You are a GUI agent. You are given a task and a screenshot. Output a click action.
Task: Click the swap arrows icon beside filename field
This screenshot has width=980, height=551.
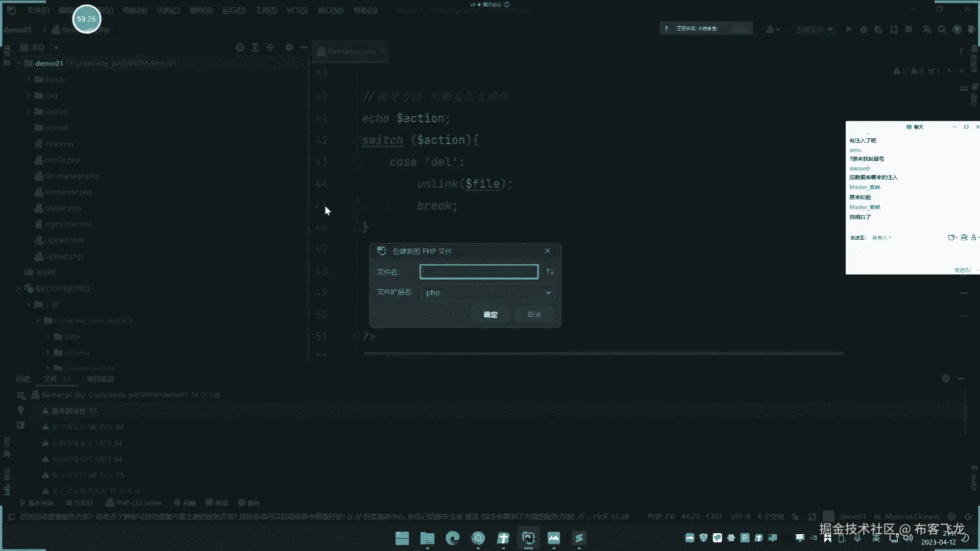click(550, 271)
